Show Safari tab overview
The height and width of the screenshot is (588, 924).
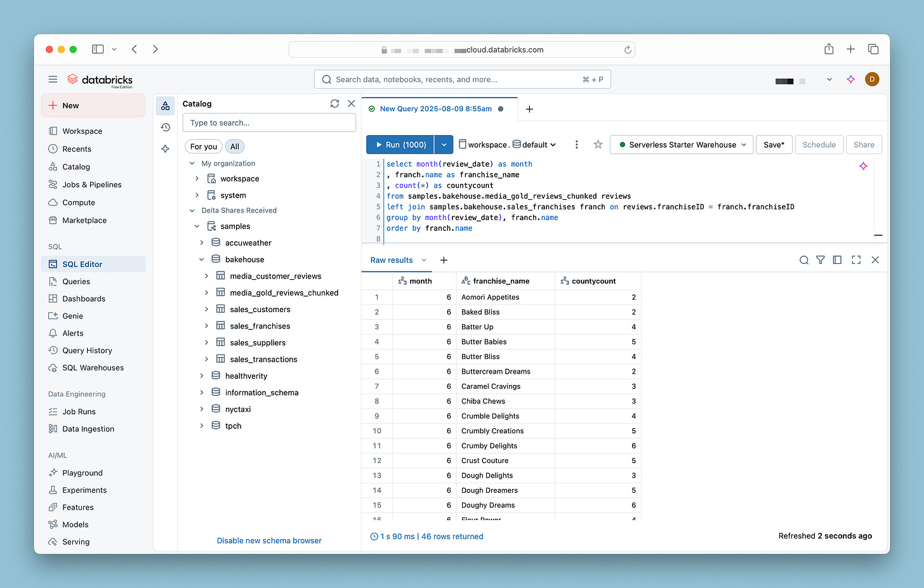(x=873, y=49)
